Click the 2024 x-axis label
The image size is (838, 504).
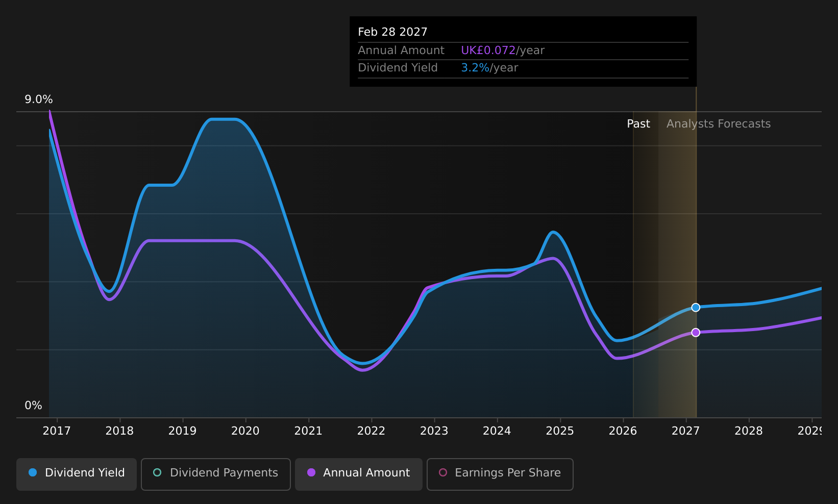[x=497, y=431]
